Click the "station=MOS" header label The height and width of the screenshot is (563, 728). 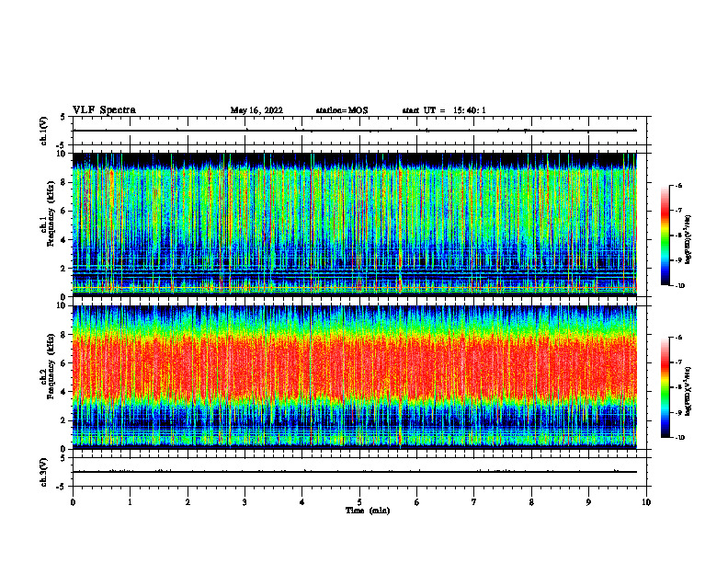(x=342, y=110)
